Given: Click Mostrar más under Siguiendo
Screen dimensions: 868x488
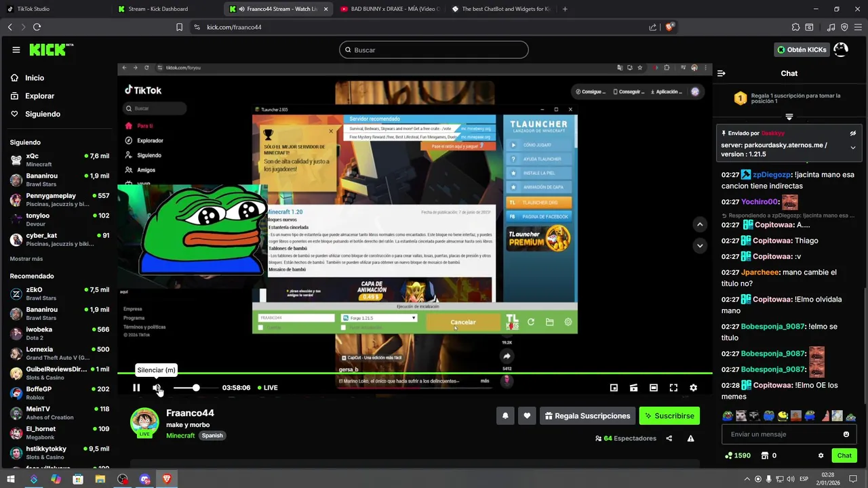Looking at the screenshot, I should point(26,259).
